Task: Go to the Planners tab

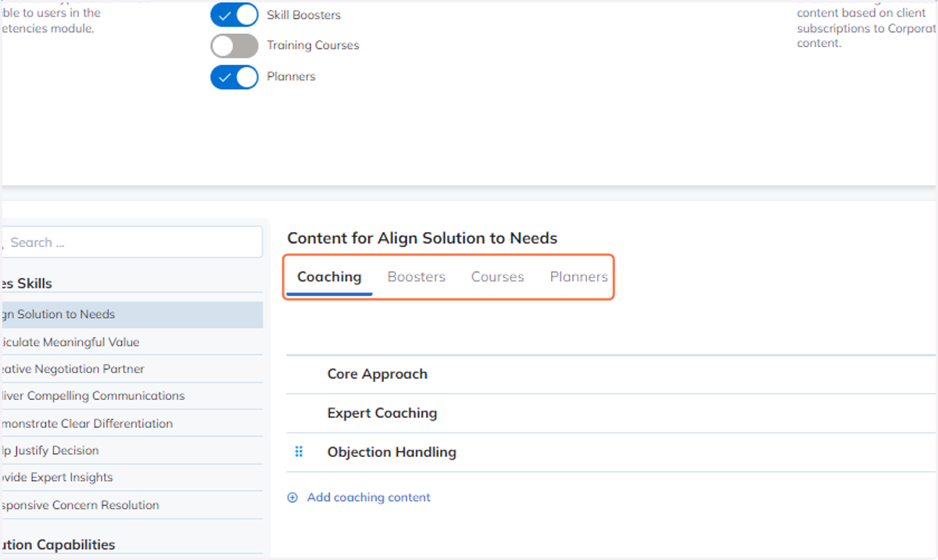Action: pyautogui.click(x=578, y=276)
